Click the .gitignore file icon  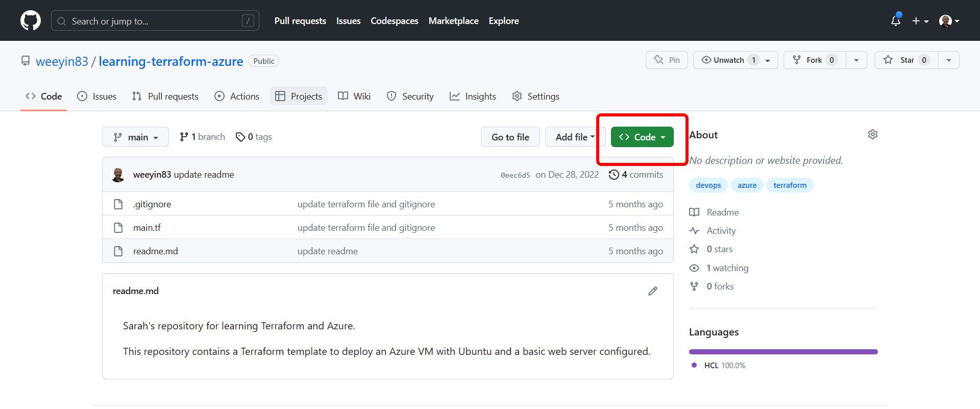tap(118, 204)
